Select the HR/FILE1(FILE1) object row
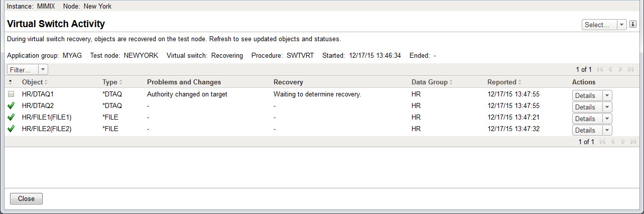The image size is (644, 214). (47, 118)
